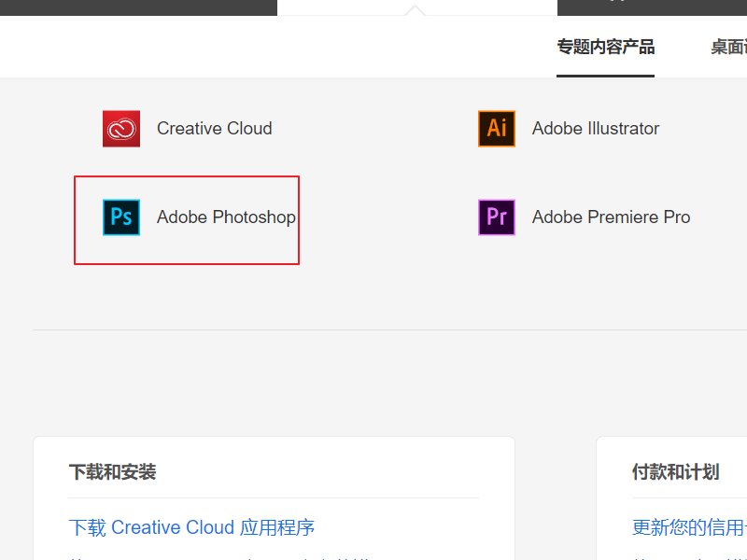Open the 下载 Creative Cloud 应用程序 link
This screenshot has width=747, height=560.
tap(191, 527)
